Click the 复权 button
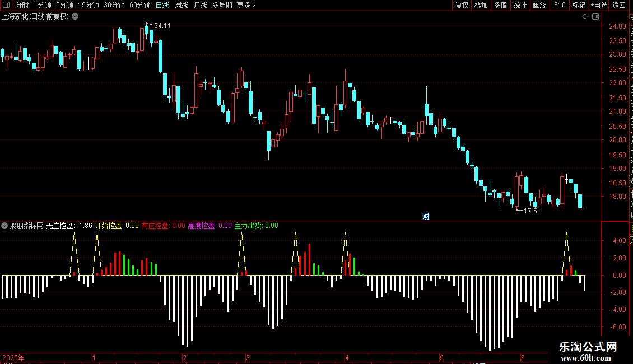The height and width of the screenshot is (364, 633). [462, 5]
